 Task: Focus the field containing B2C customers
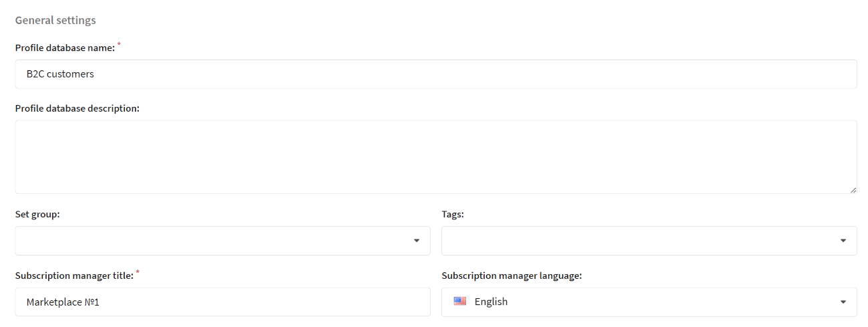[436, 74]
